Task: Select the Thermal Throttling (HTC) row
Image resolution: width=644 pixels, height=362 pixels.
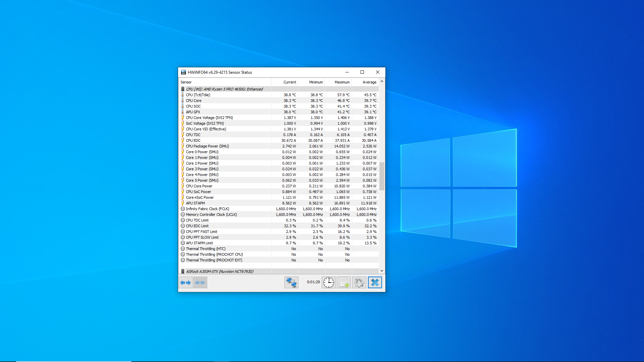Action: [x=206, y=249]
